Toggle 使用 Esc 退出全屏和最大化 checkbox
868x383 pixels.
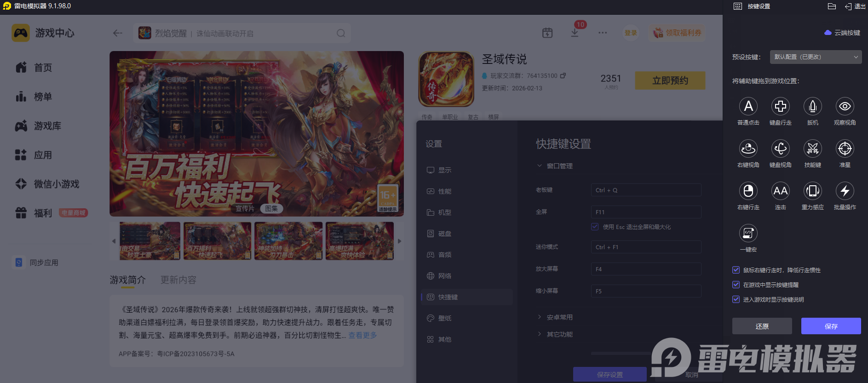[595, 227]
